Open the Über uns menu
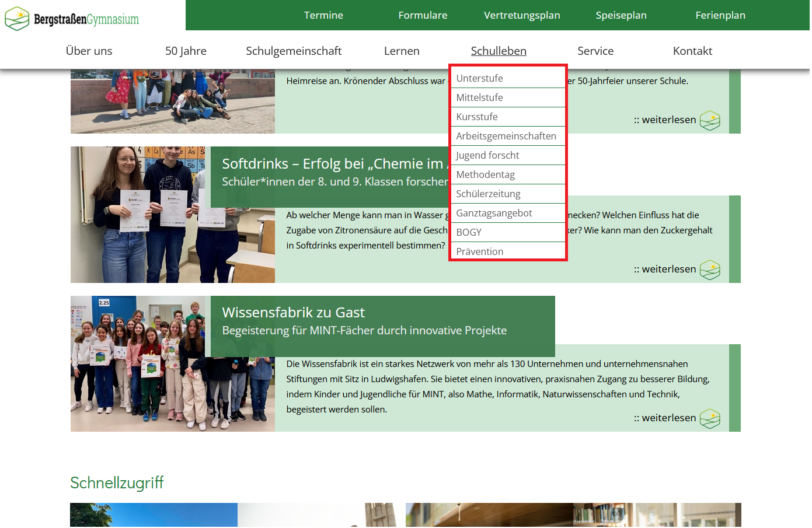The image size is (812, 528). tap(89, 51)
